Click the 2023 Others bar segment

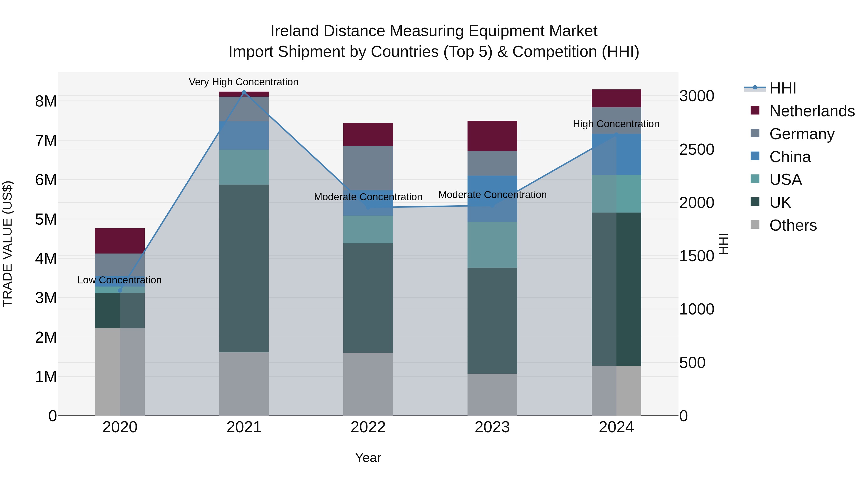point(492,395)
